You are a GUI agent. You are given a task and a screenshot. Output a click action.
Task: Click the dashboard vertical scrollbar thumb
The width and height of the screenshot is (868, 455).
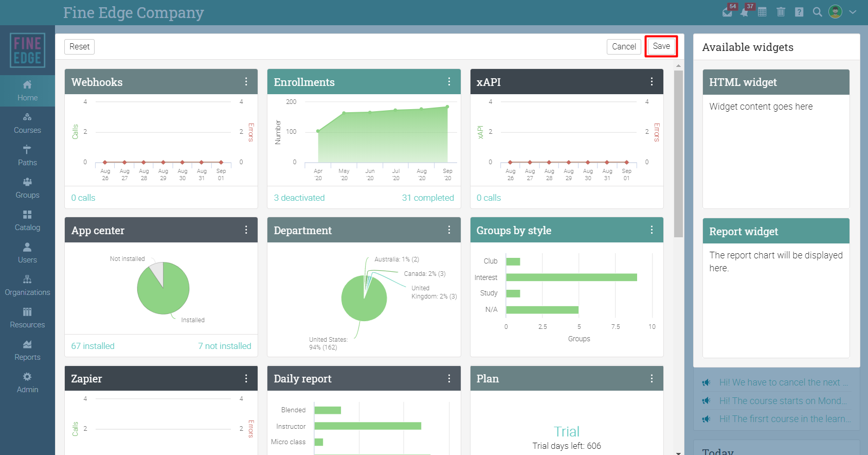click(678, 153)
